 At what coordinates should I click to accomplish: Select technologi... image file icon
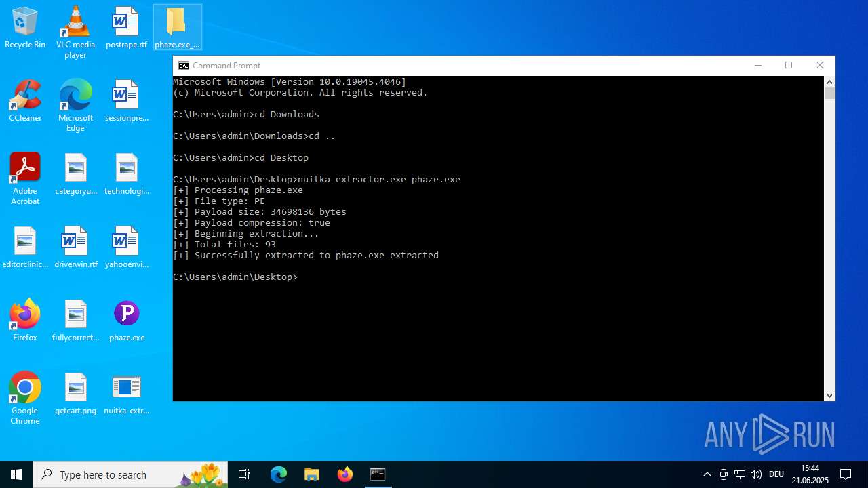click(126, 175)
